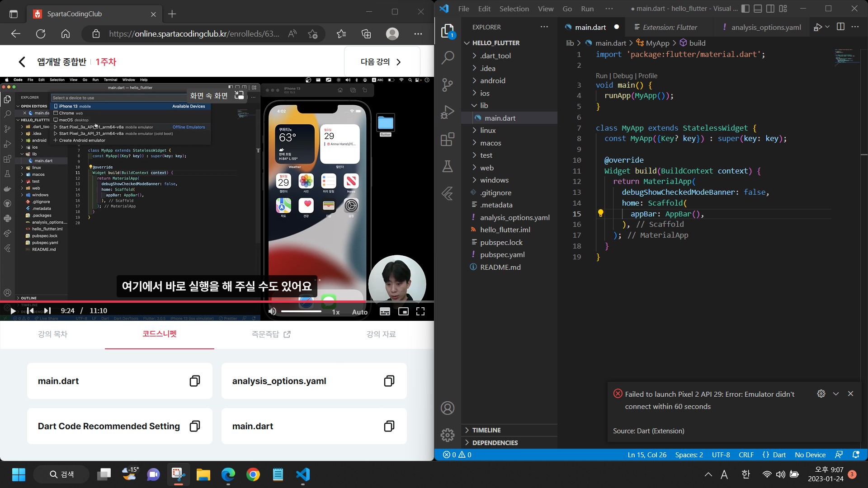Open Explorer views and more actions

coord(544,27)
